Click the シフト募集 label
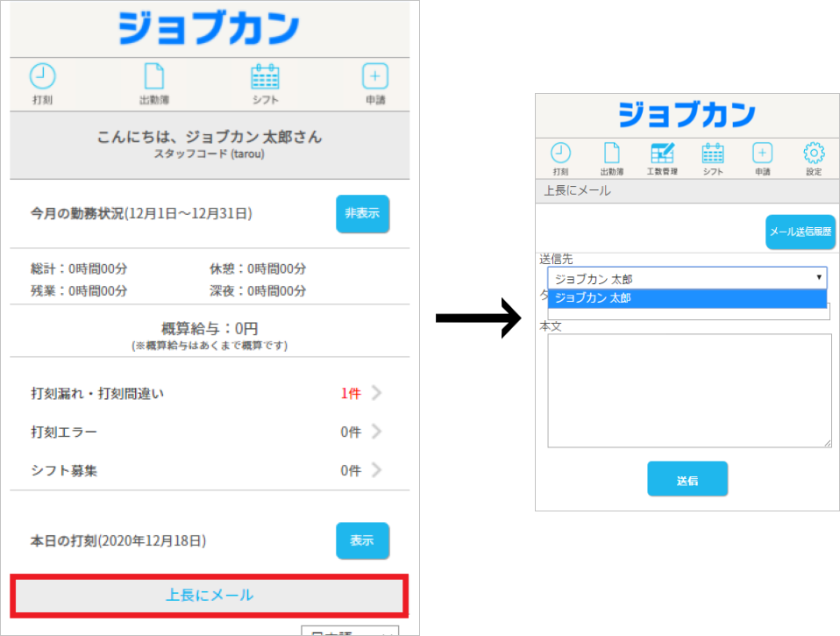The image size is (840, 636). click(x=64, y=471)
